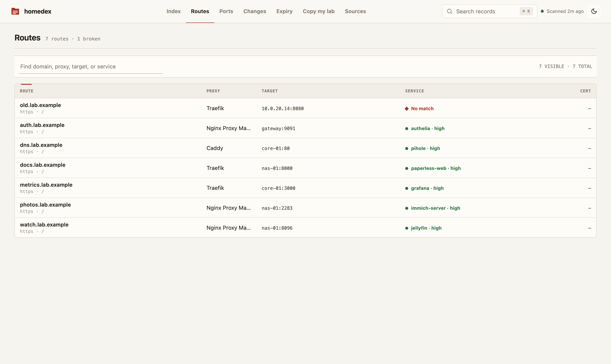Click the ⌘ K shortcut badge
The width and height of the screenshot is (611, 364).
(x=526, y=11)
